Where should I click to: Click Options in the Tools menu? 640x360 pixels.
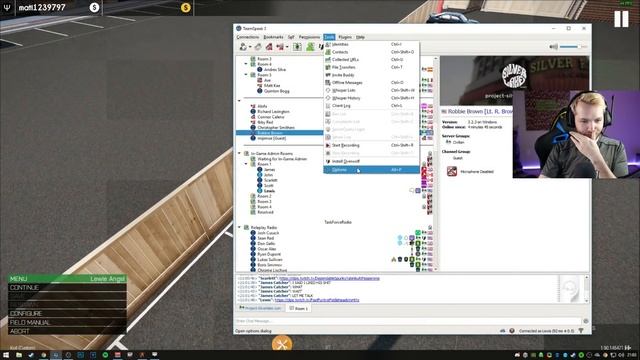[x=371, y=170]
